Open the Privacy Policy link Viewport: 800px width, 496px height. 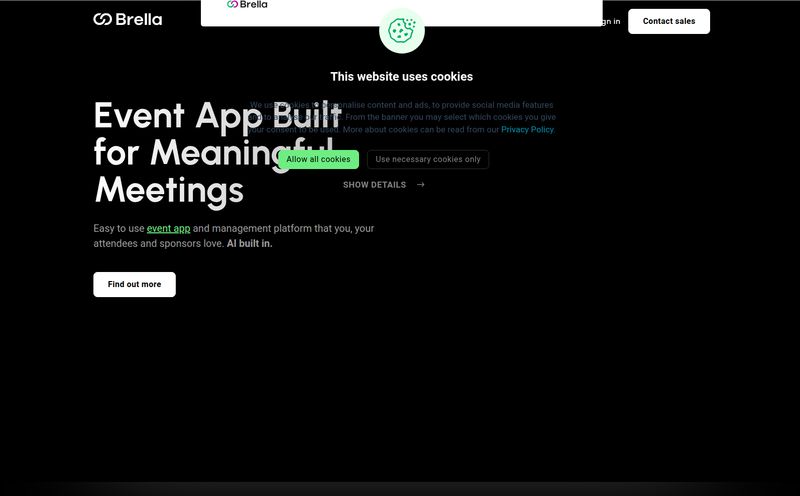tap(527, 129)
